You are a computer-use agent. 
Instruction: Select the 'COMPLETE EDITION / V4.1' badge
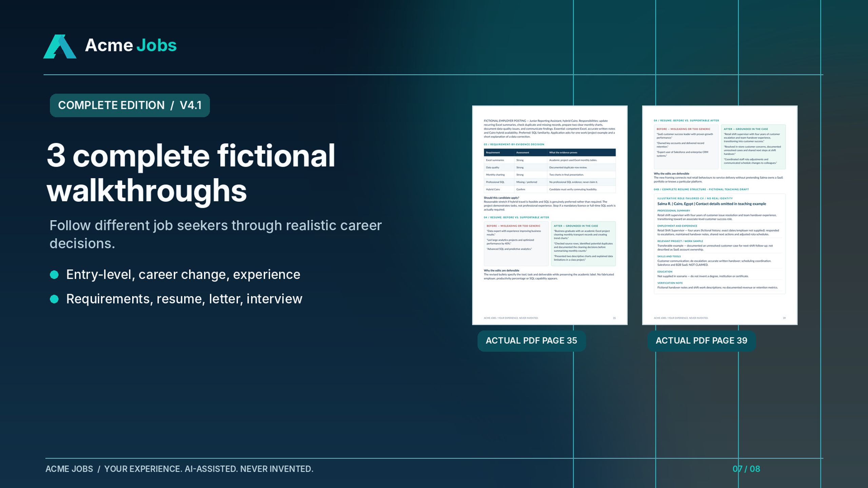(x=130, y=105)
